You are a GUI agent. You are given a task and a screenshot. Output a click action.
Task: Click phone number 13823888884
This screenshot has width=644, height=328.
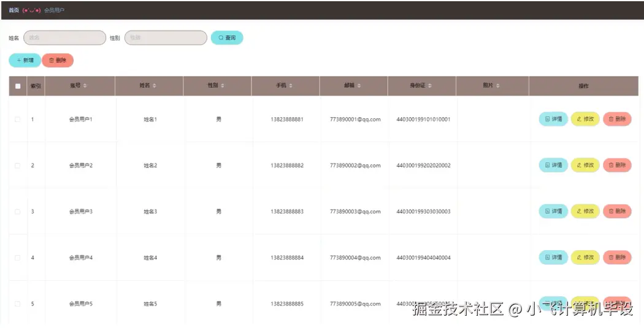[287, 258]
